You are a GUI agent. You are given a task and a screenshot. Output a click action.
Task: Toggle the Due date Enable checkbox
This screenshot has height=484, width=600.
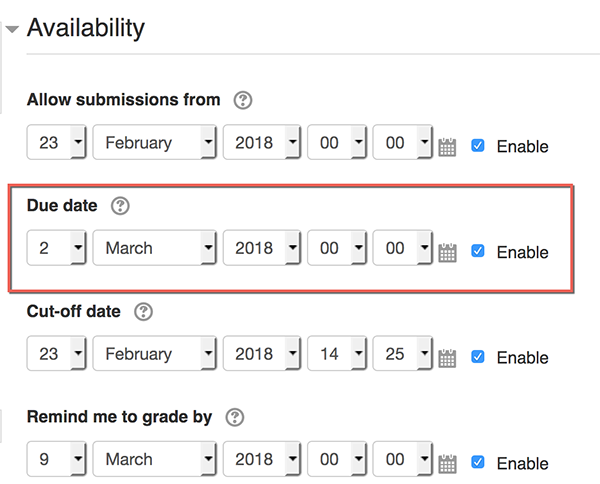(478, 251)
